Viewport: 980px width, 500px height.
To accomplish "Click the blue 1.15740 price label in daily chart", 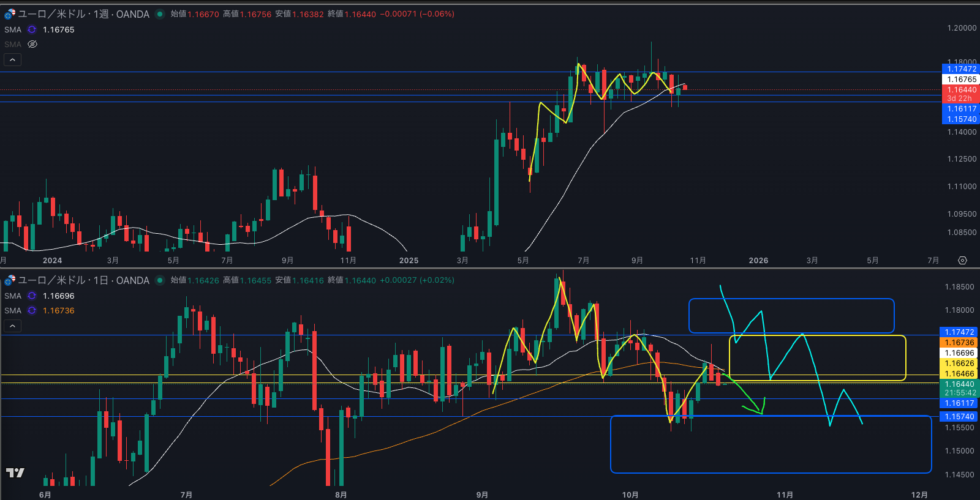I will point(960,416).
